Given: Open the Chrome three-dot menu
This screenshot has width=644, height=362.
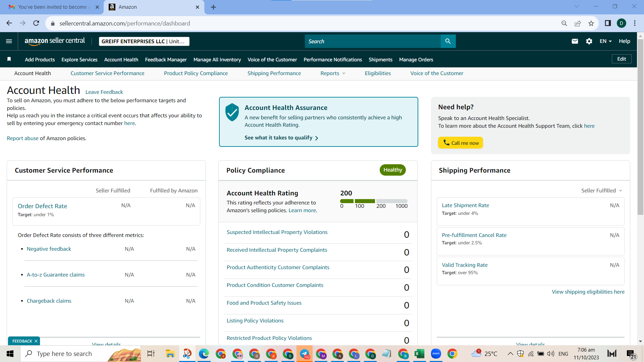Looking at the screenshot, I should coord(635,23).
